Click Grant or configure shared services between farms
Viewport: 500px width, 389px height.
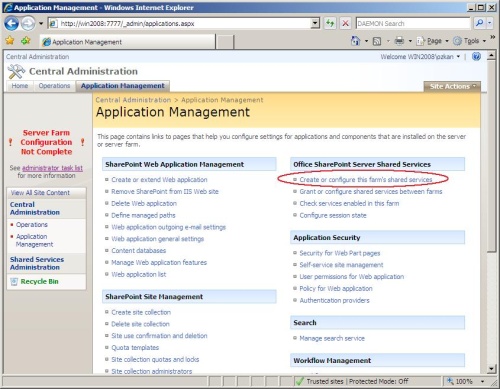(x=371, y=192)
